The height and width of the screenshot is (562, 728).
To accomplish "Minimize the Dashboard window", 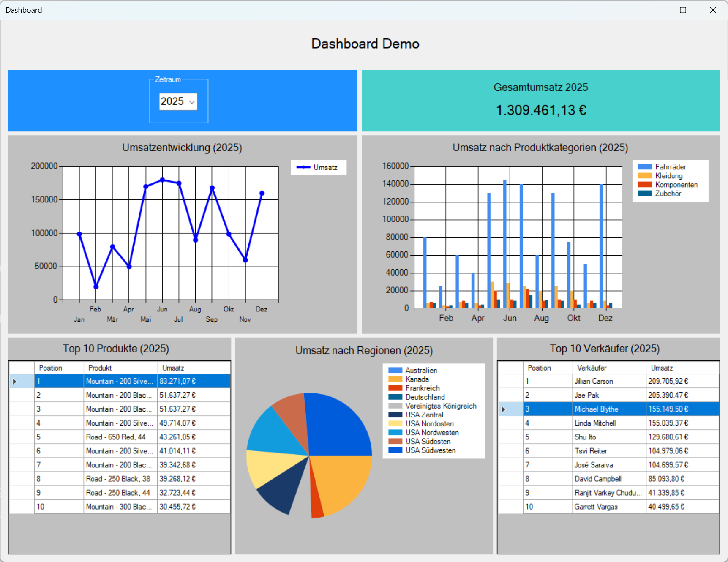I will (x=654, y=10).
